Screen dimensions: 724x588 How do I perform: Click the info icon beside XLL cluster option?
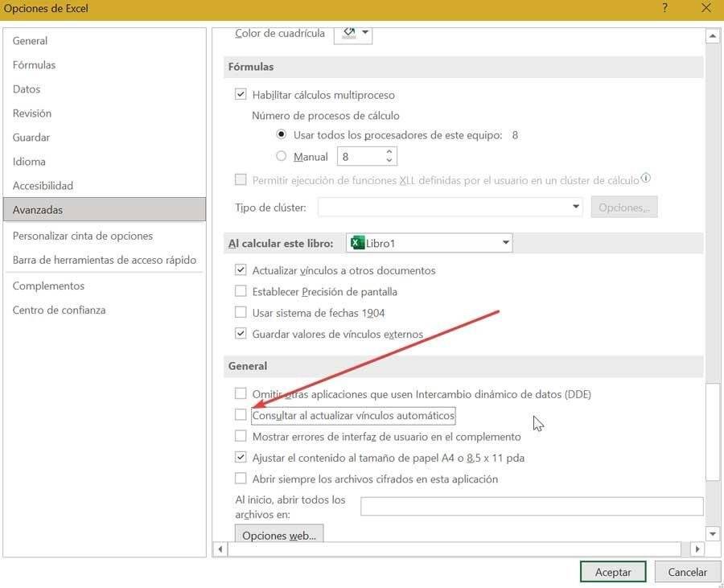point(646,179)
